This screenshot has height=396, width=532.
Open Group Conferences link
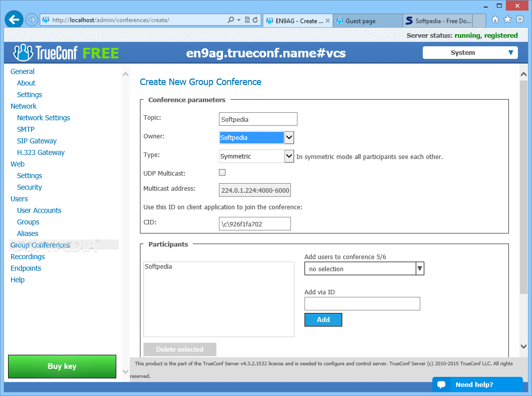[x=40, y=245]
